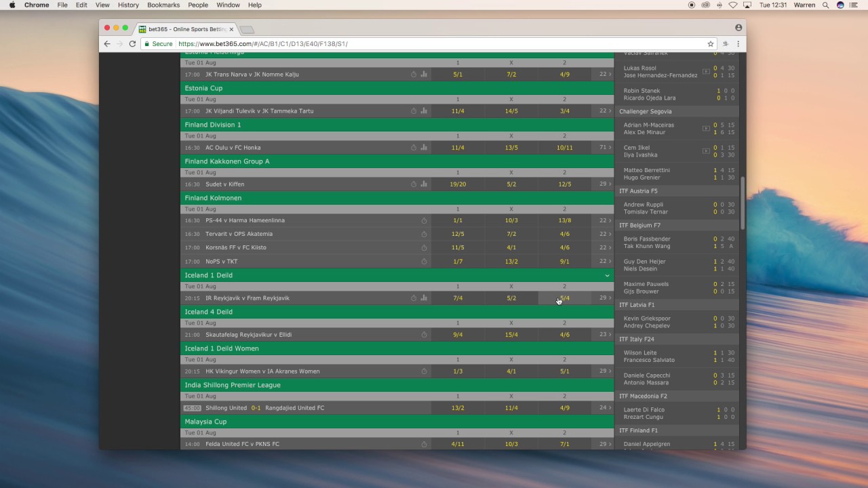Open the Bookmarks menu
868x488 pixels.
click(163, 5)
